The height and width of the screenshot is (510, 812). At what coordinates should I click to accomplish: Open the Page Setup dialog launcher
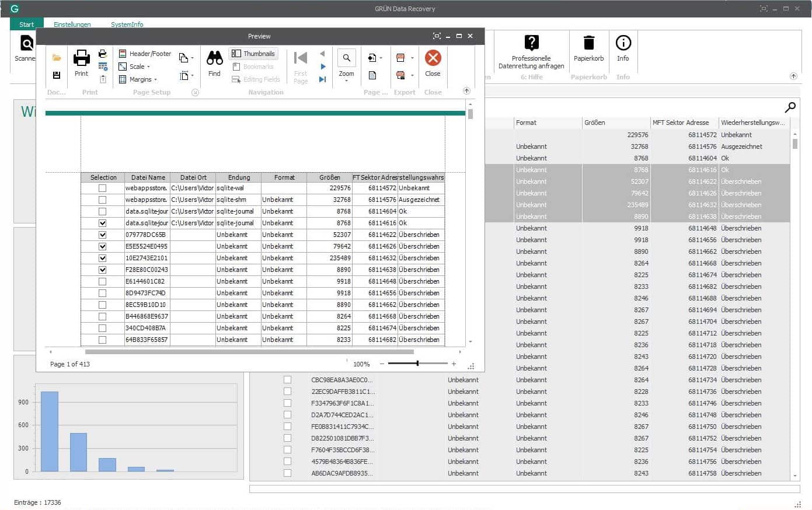coord(195,92)
